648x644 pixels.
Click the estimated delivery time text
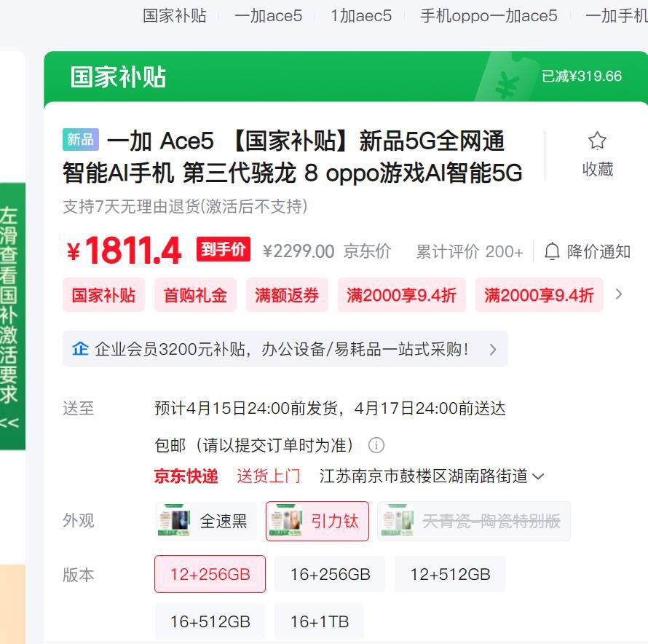coord(330,408)
